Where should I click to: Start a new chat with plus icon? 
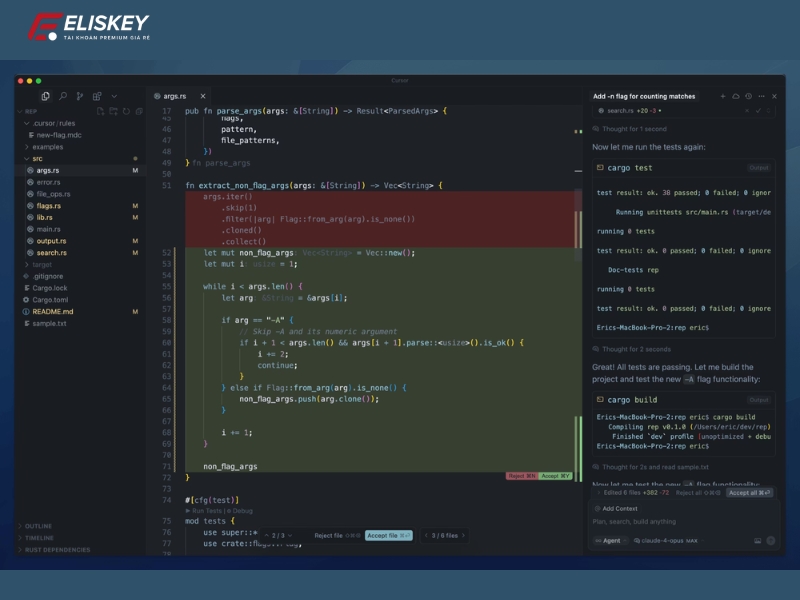723,96
